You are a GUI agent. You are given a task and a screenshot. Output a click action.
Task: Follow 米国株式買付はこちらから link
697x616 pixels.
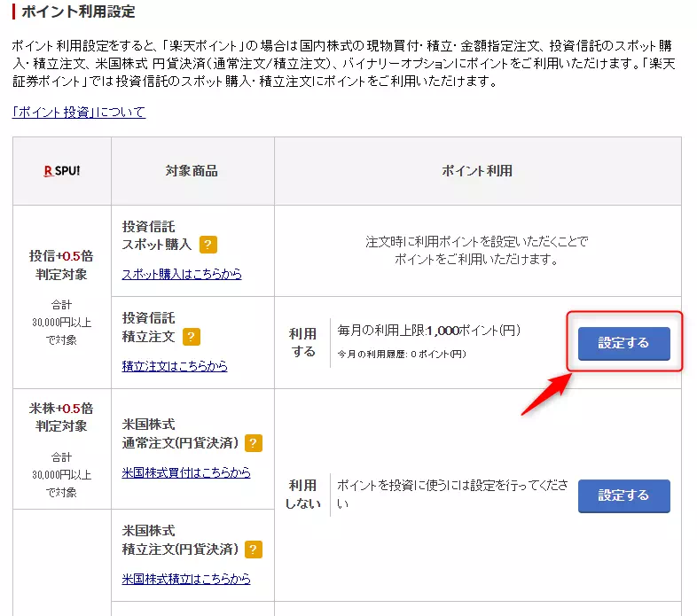[186, 472]
